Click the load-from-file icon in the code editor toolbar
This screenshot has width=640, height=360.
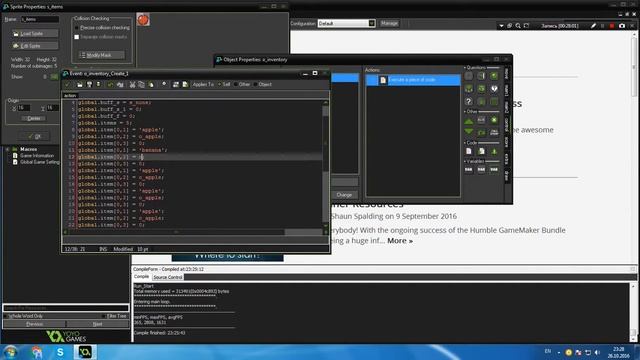tap(80, 84)
